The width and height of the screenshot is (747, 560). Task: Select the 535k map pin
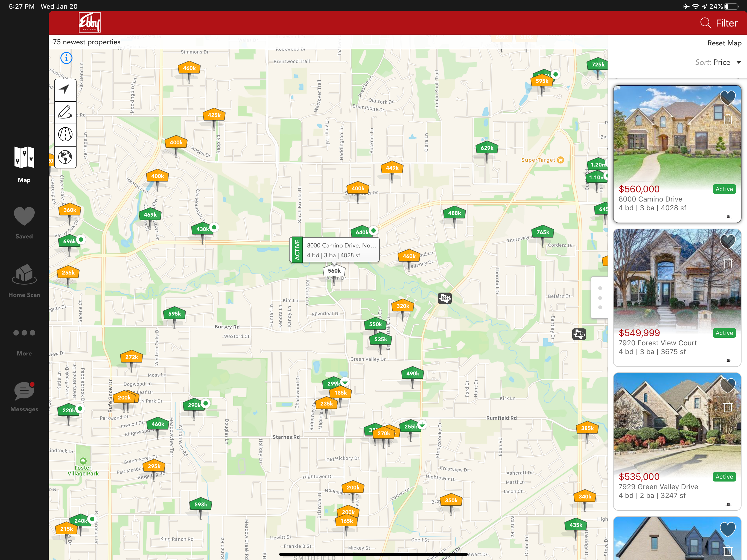[x=381, y=339]
